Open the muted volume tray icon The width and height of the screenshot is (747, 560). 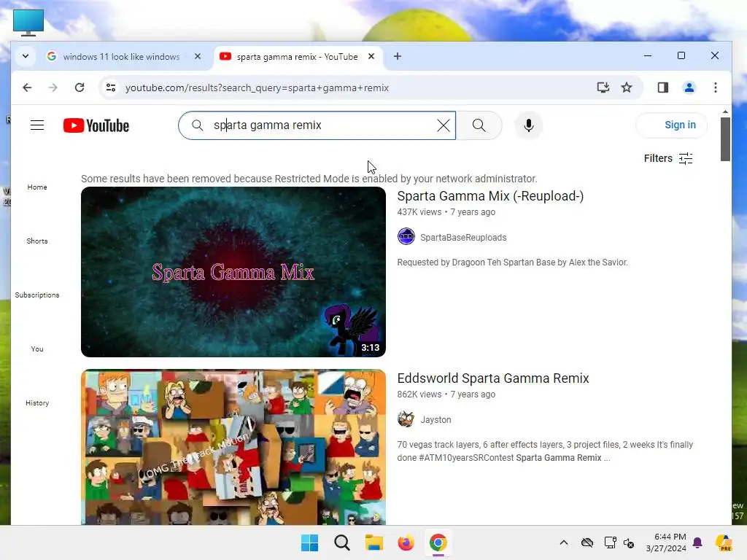point(629,542)
